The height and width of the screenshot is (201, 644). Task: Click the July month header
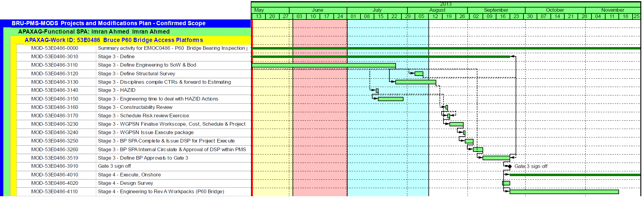(x=377, y=10)
